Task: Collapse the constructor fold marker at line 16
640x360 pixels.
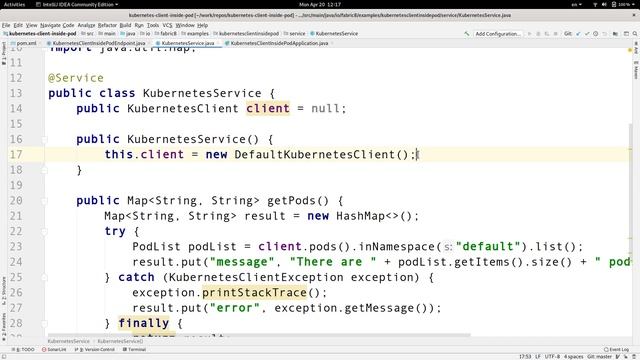Action: point(44,140)
